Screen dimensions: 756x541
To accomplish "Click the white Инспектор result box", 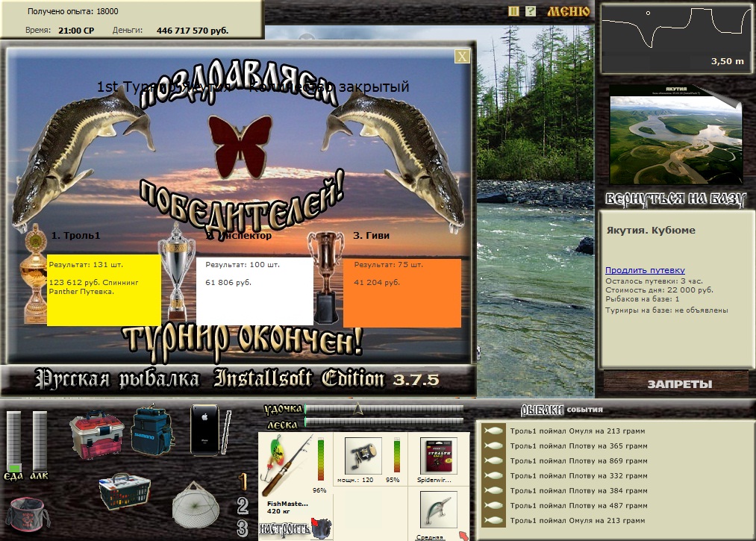I will pos(254,291).
